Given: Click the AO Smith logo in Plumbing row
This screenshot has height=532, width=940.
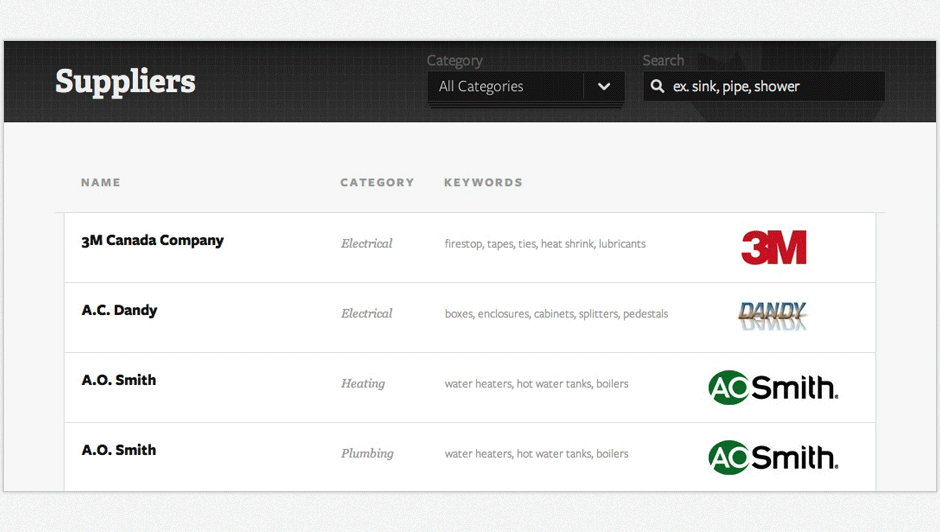Looking at the screenshot, I should point(773,458).
